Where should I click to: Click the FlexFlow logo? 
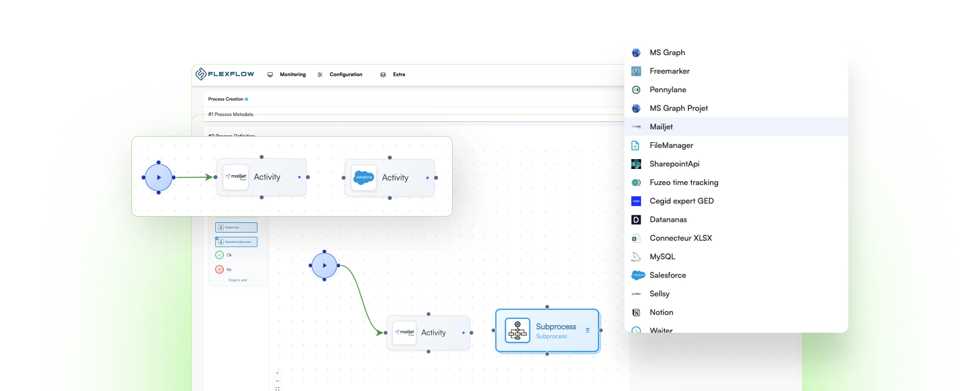[x=224, y=74]
